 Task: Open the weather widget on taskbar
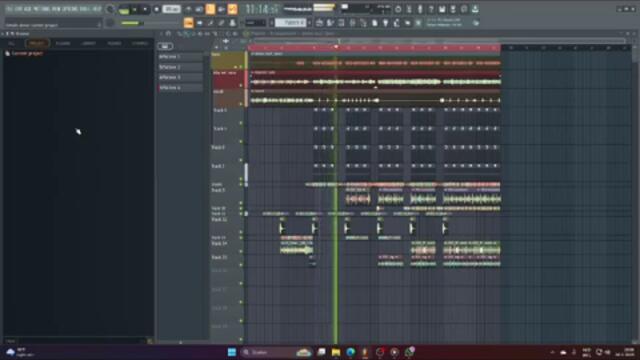pos(20,352)
